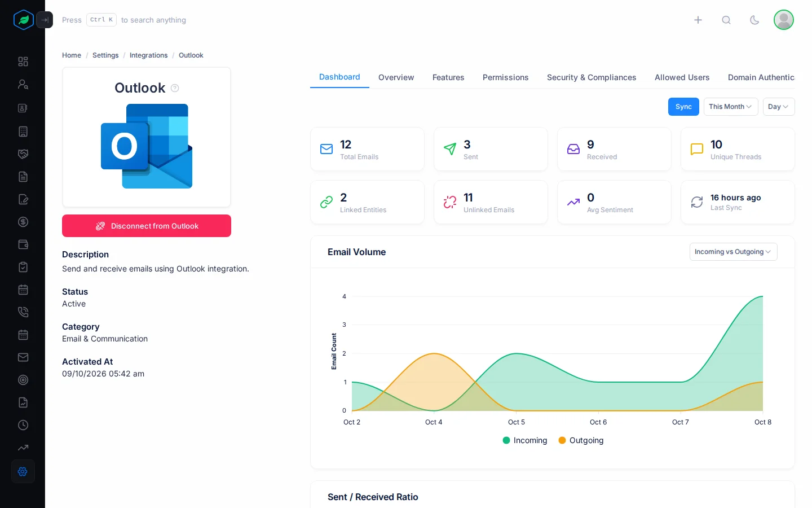Click the Sent paper plane icon
Image resolution: width=812 pixels, height=508 pixels.
(450, 149)
